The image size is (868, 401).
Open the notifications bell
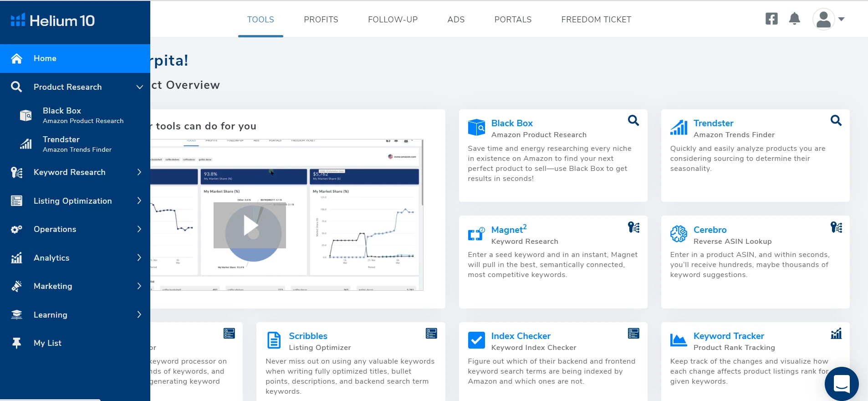click(794, 19)
